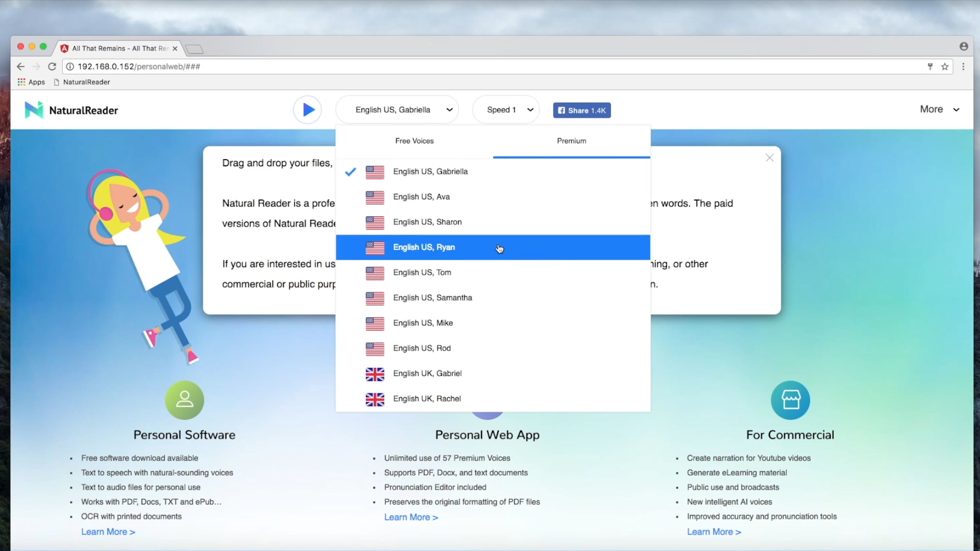
Task: Open Learn More under Personal Software
Action: coord(108,532)
